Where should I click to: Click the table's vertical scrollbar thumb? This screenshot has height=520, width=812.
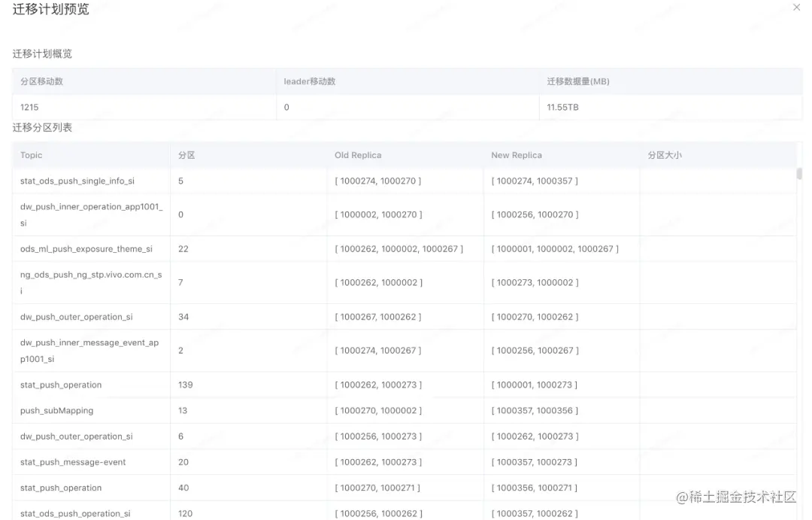coord(799,173)
